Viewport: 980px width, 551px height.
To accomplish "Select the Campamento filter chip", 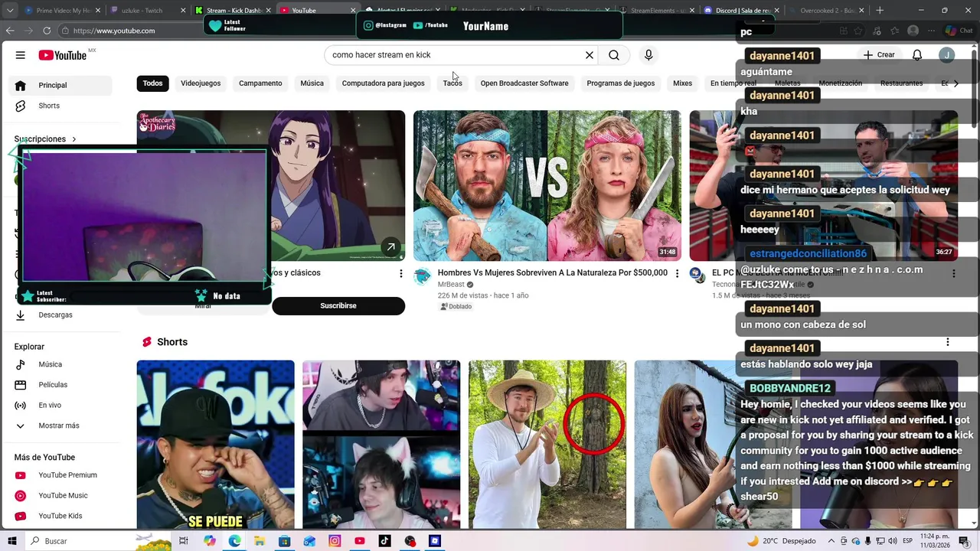I will pos(260,83).
